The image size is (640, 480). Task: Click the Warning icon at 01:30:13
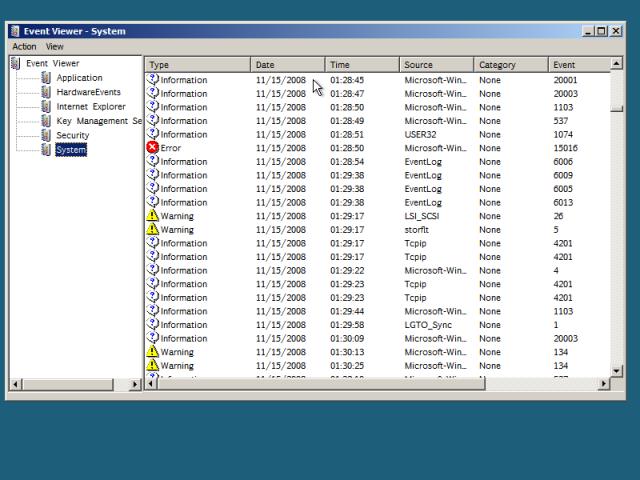click(152, 351)
